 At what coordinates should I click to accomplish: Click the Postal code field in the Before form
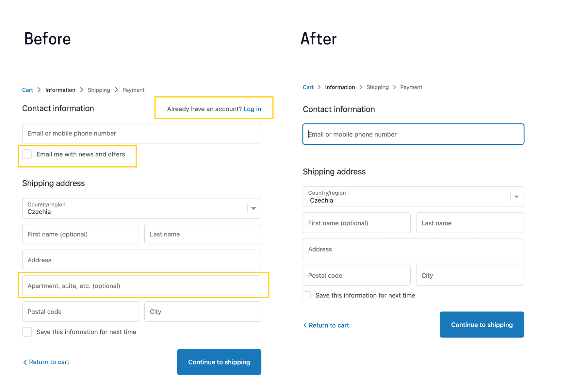[x=80, y=312]
